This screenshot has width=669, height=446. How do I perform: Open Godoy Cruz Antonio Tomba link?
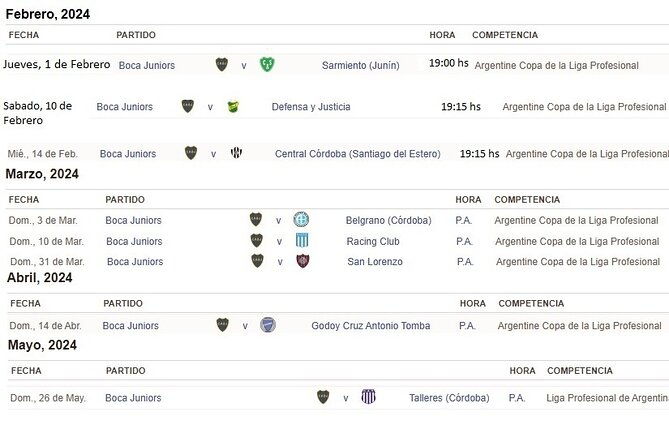[371, 326]
